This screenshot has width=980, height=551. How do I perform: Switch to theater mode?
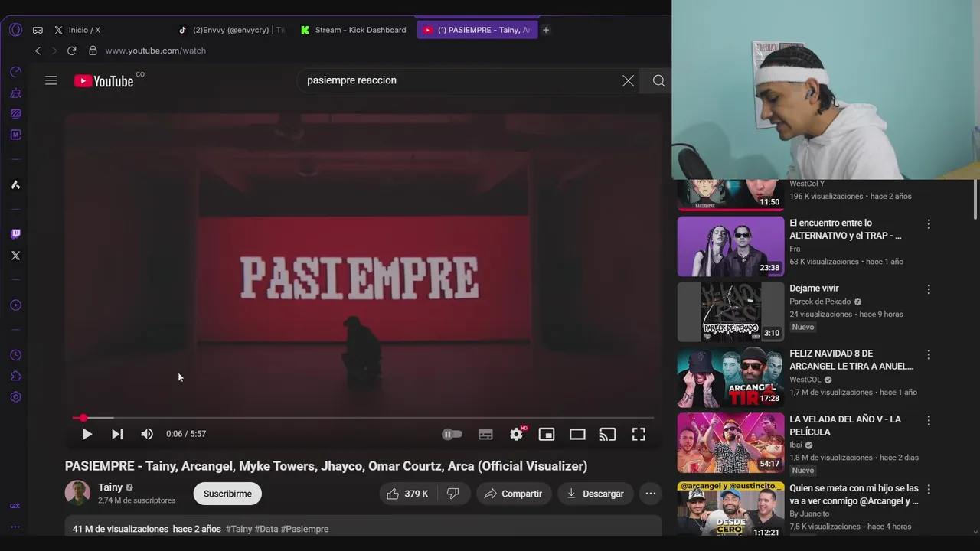[x=577, y=434]
